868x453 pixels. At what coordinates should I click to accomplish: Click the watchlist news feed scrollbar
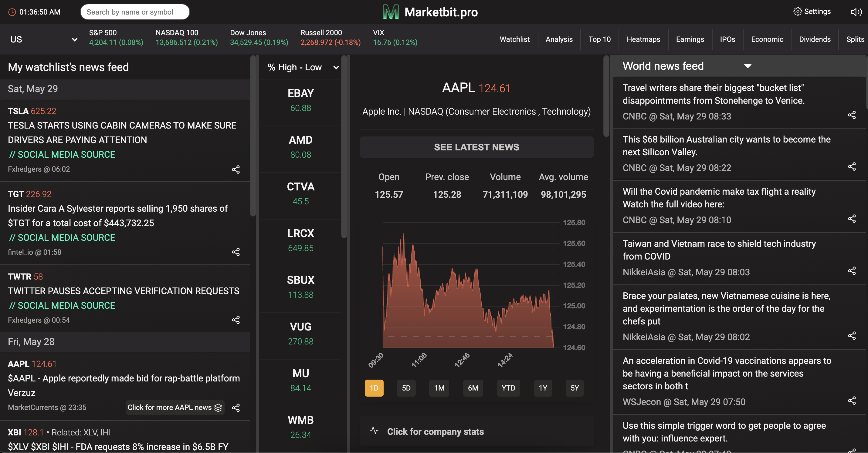click(253, 136)
